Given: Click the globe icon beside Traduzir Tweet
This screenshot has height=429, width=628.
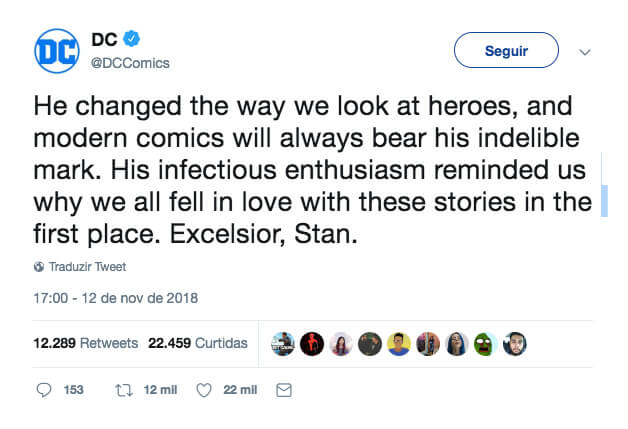Looking at the screenshot, I should pyautogui.click(x=39, y=267).
